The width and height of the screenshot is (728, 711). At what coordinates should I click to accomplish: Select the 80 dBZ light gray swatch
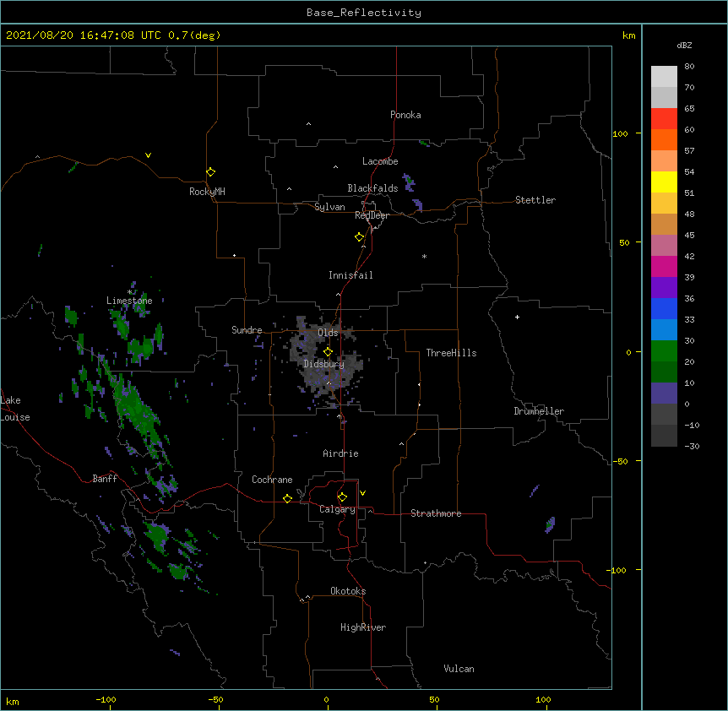664,76
